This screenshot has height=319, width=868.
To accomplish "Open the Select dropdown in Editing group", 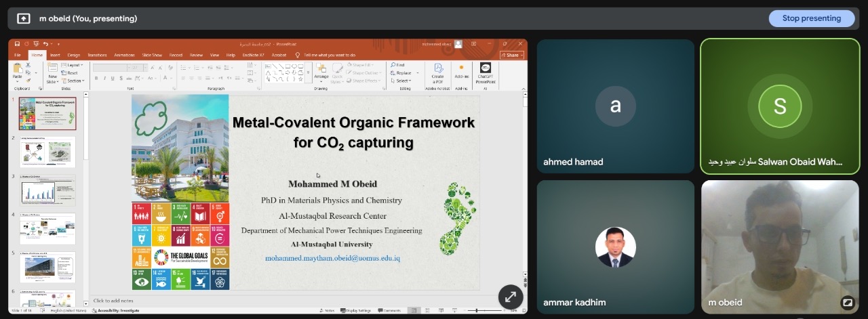I will click(x=402, y=81).
